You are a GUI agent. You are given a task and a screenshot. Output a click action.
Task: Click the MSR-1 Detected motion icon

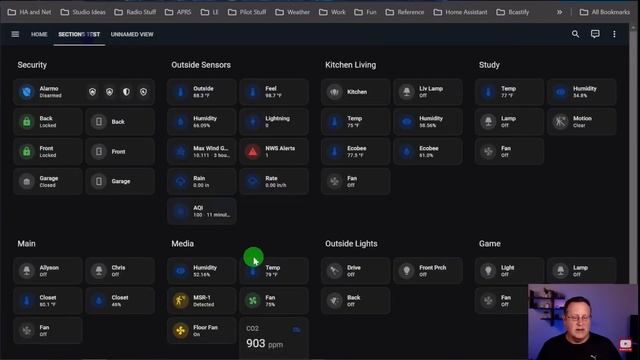click(181, 300)
